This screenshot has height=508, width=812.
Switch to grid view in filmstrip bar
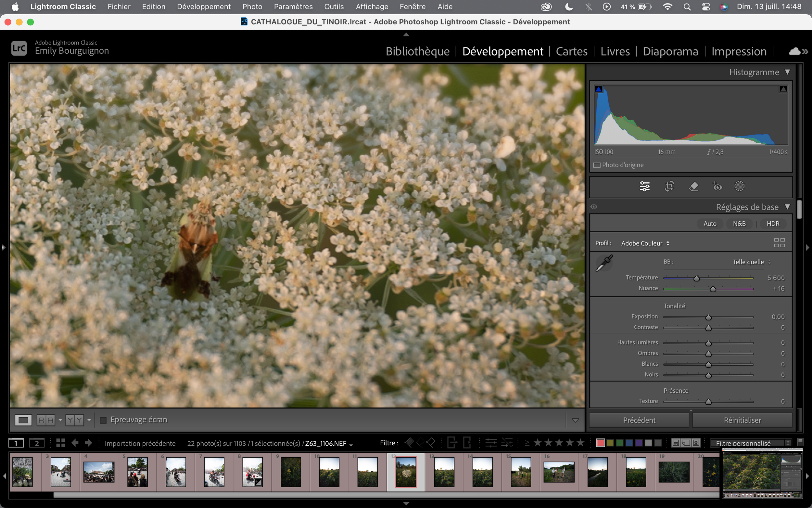pos(60,443)
